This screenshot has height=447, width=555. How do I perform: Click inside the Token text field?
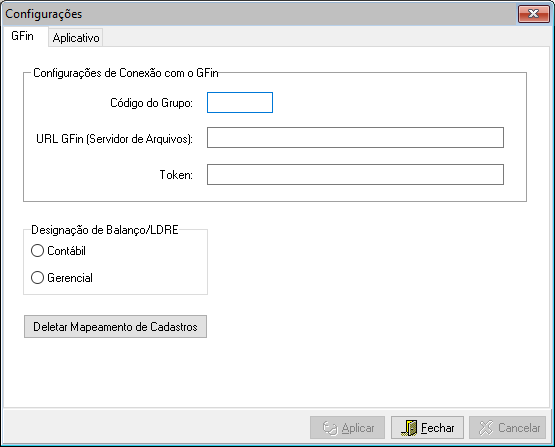tap(355, 174)
